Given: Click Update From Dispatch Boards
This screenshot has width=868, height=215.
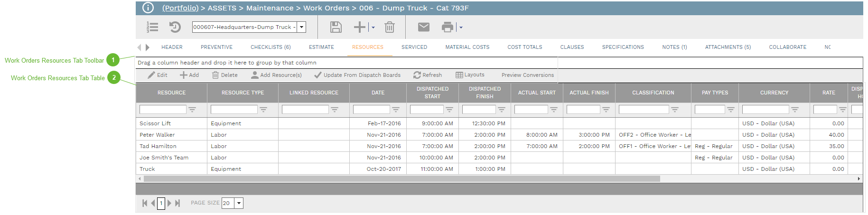Looking at the screenshot, I should pos(357,75).
